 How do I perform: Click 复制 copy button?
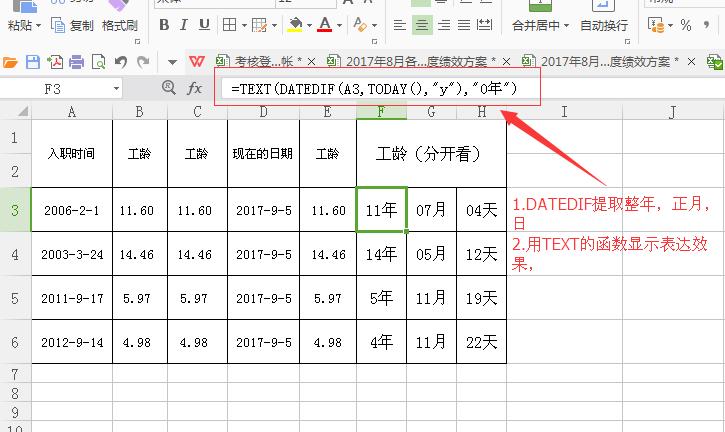point(72,25)
